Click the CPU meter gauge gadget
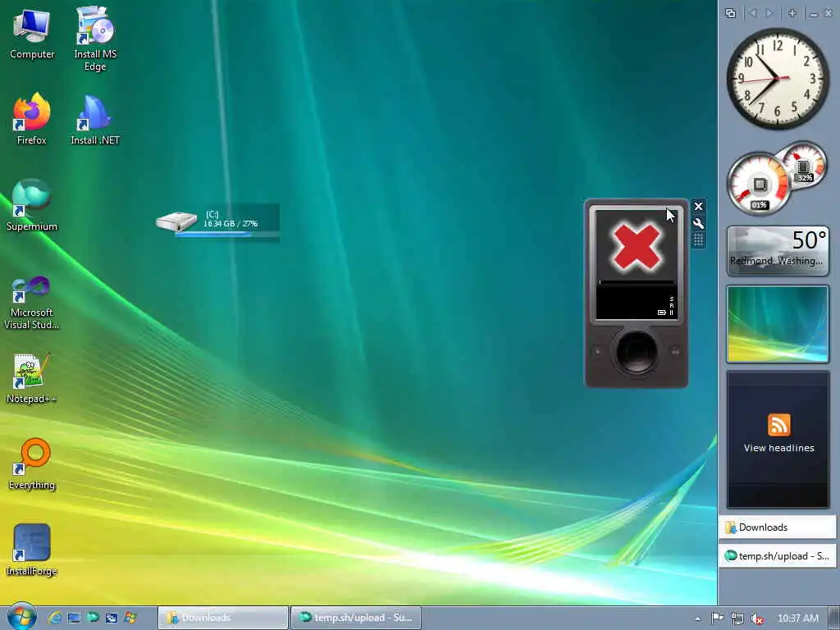This screenshot has width=840, height=630. (759, 184)
